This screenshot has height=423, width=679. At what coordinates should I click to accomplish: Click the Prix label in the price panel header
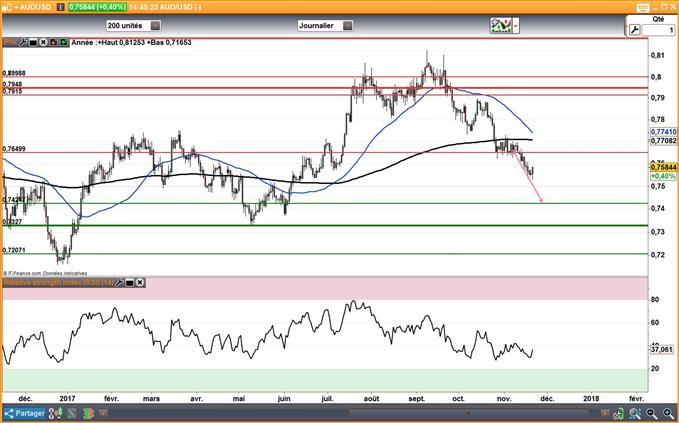[10, 42]
